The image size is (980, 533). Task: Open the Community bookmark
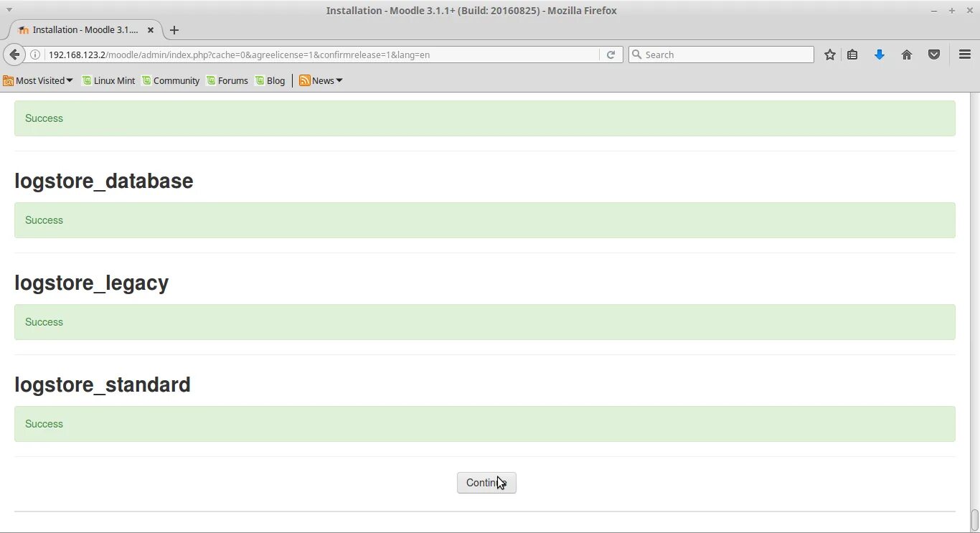[171, 80]
